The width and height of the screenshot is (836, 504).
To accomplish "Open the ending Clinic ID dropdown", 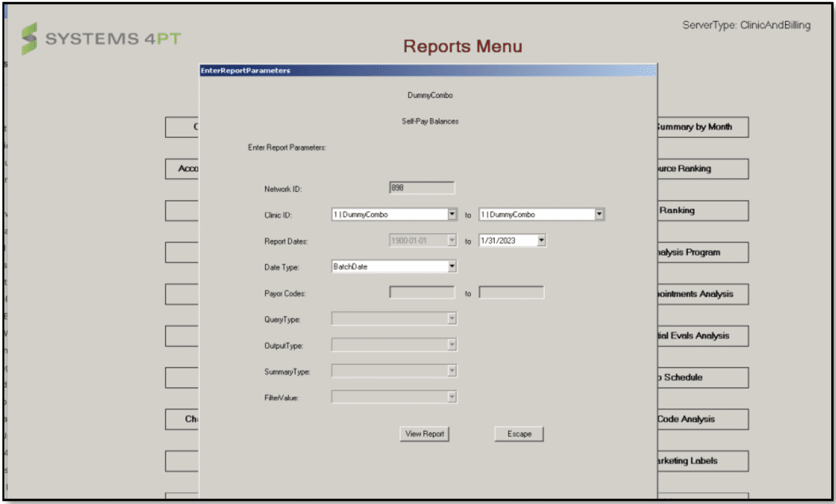I will [598, 214].
